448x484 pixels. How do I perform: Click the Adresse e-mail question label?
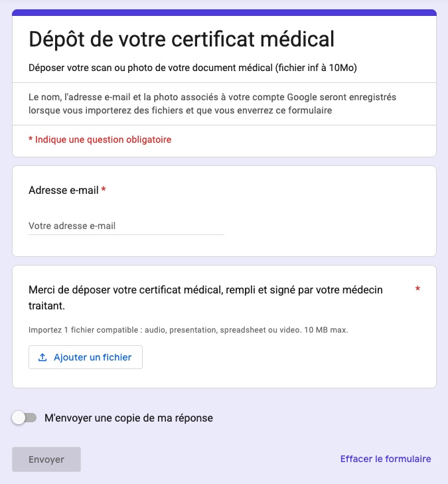coord(64,190)
